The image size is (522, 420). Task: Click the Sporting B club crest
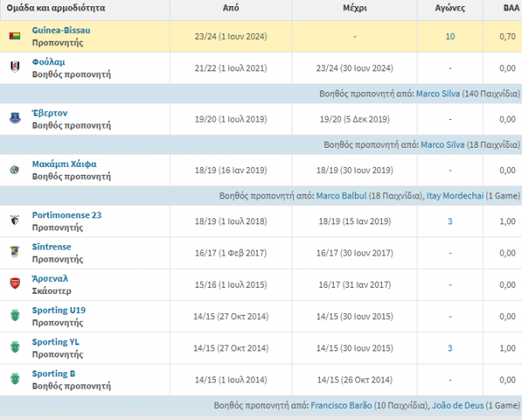(x=15, y=379)
